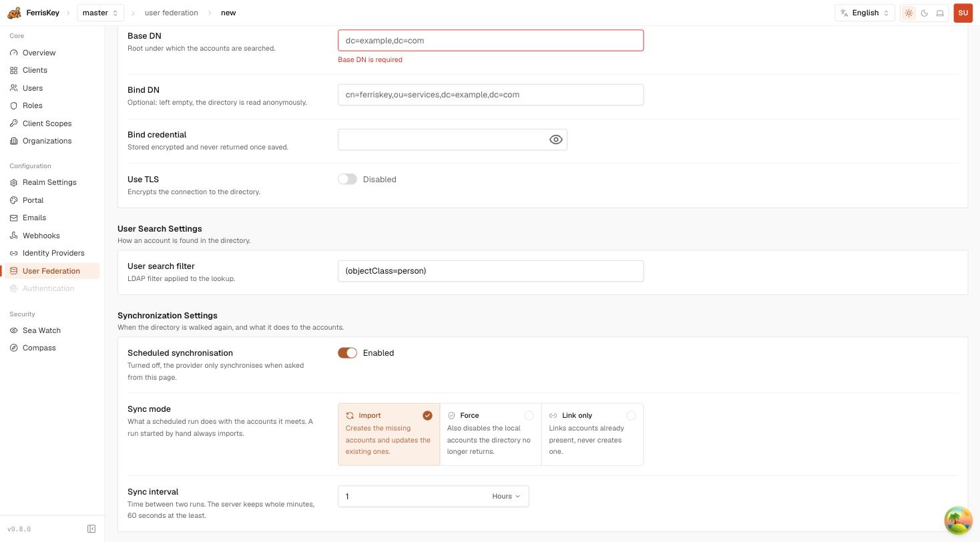Image resolution: width=980 pixels, height=542 pixels.
Task: Click the Base DN is required error
Action: [x=370, y=59]
